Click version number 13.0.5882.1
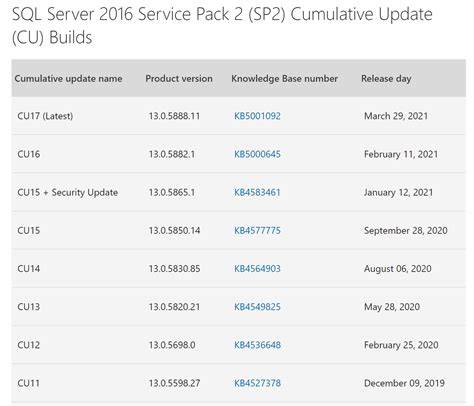 click(172, 154)
